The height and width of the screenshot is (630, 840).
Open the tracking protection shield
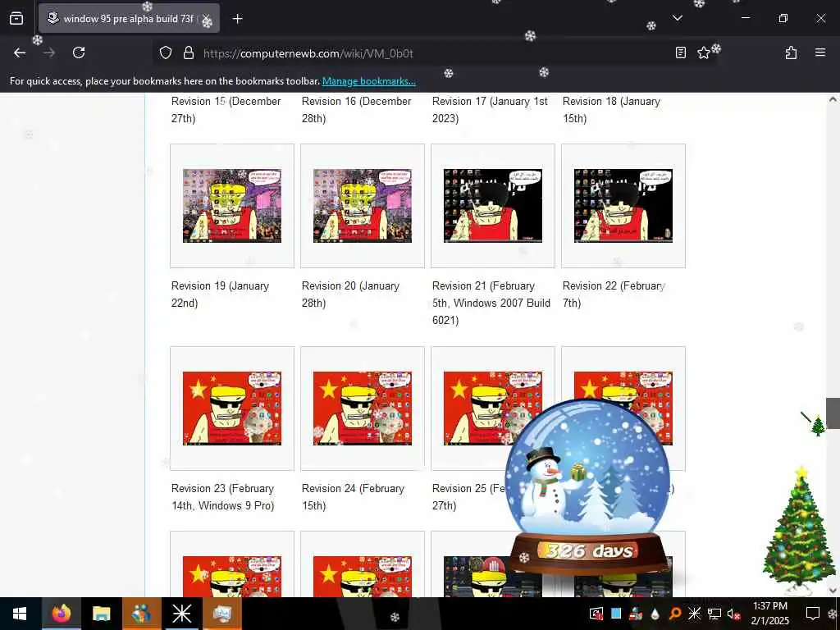[166, 52]
